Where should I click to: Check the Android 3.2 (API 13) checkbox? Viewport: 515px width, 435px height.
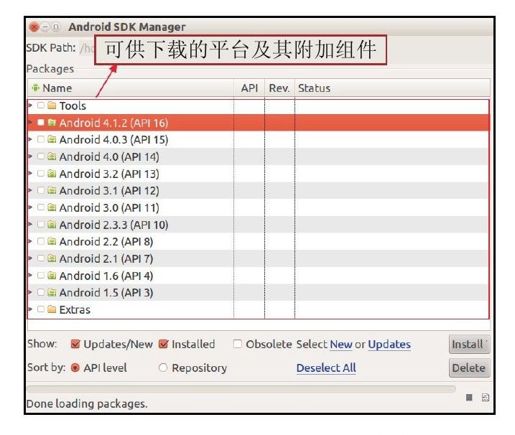pos(41,173)
